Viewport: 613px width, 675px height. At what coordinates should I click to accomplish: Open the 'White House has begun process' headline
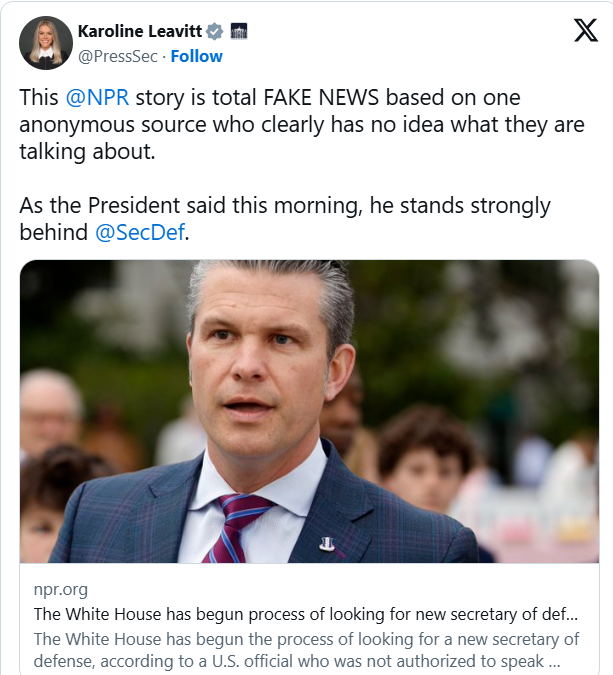click(305, 614)
